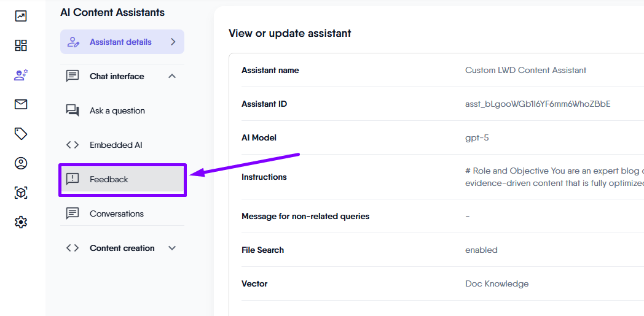644x316 pixels.
Task: Go to the Feedback menu item
Action: [x=109, y=179]
